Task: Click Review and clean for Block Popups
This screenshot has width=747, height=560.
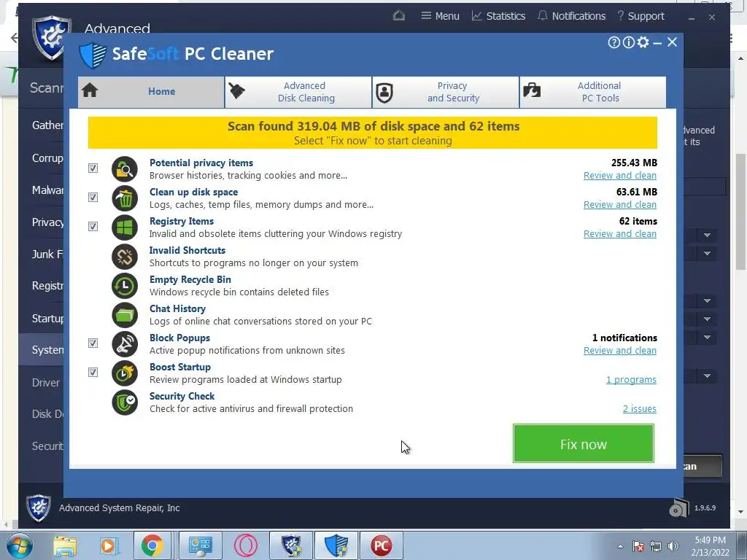Action: (x=620, y=351)
